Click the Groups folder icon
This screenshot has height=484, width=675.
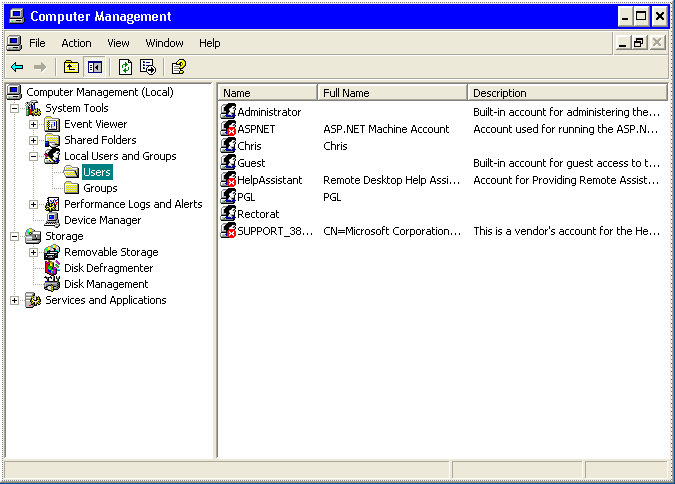[x=71, y=188]
